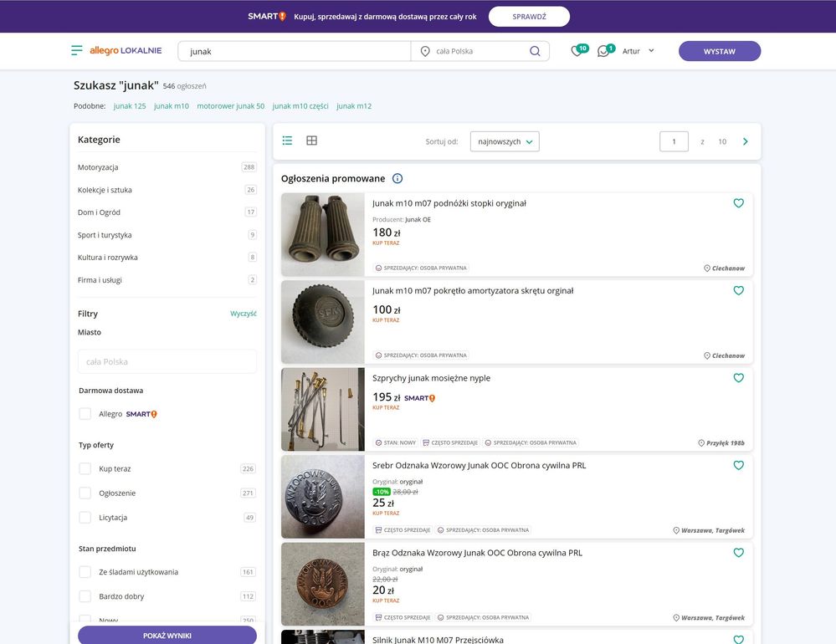Check the Ogłoszenie offer type
Image resolution: width=836 pixels, height=644 pixels.
point(85,493)
